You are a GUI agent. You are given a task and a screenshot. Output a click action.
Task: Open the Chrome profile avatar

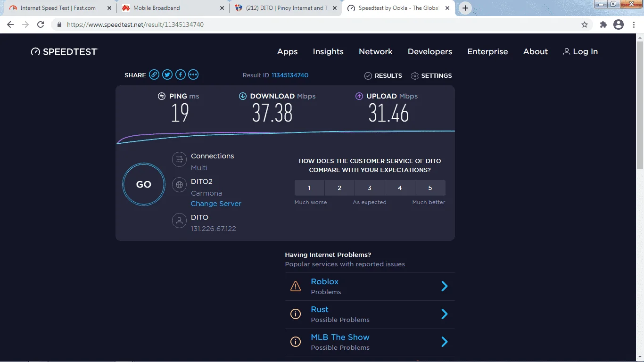point(619,25)
